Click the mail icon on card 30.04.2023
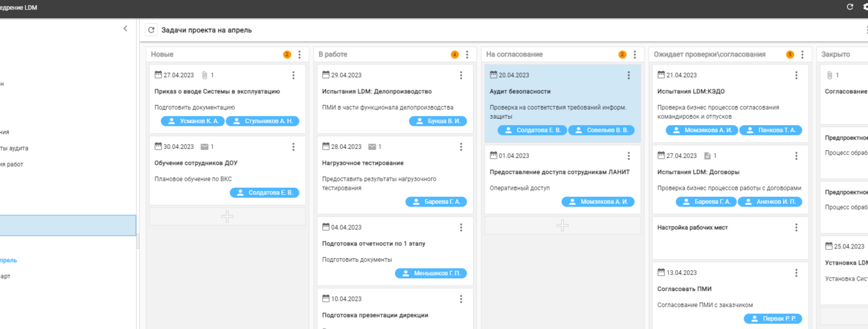 (x=204, y=147)
